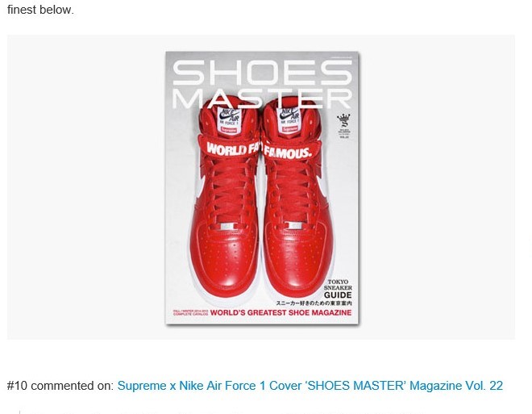Click the red Supreme tag on left tongue
This screenshot has width=532, height=414.
click(229, 130)
